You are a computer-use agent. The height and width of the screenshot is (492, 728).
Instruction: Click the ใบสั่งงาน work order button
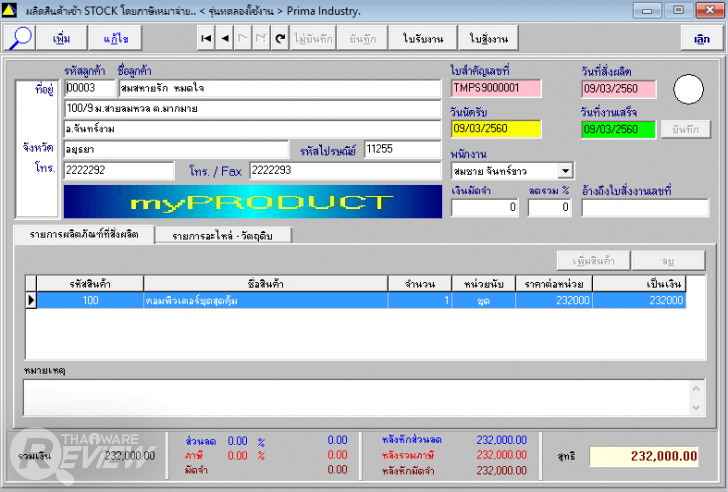[488, 38]
